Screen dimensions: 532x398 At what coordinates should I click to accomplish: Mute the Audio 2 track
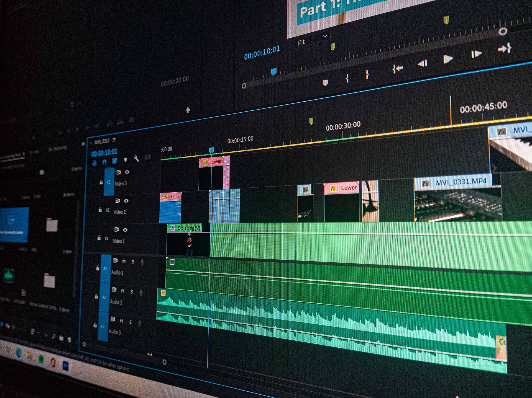point(123,291)
